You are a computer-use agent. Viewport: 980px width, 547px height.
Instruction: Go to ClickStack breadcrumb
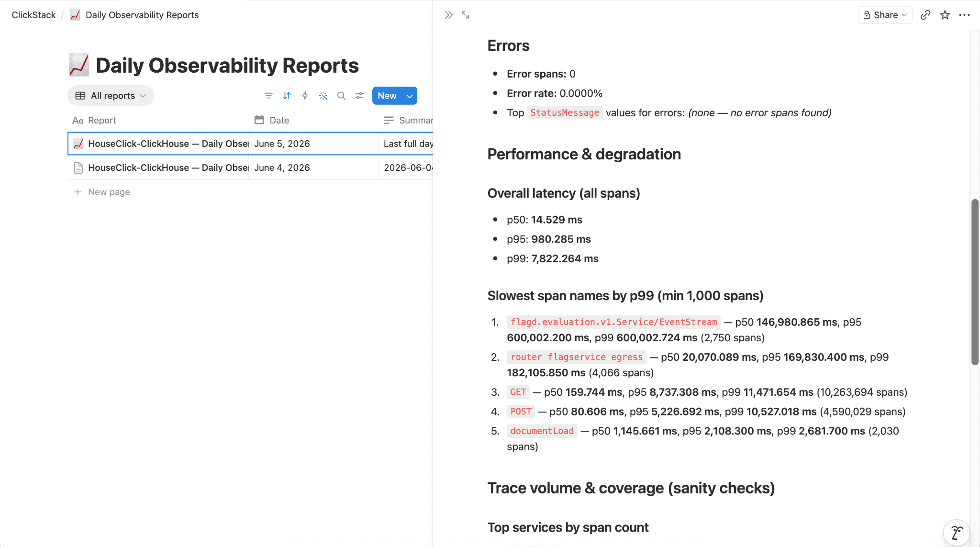tap(33, 15)
